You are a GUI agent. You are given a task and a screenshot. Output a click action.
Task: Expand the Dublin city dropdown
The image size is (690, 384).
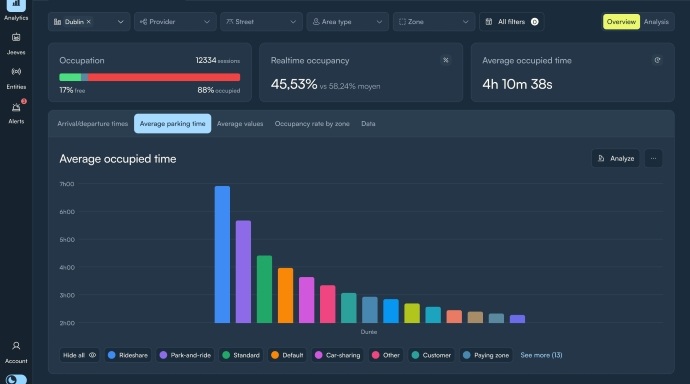120,22
